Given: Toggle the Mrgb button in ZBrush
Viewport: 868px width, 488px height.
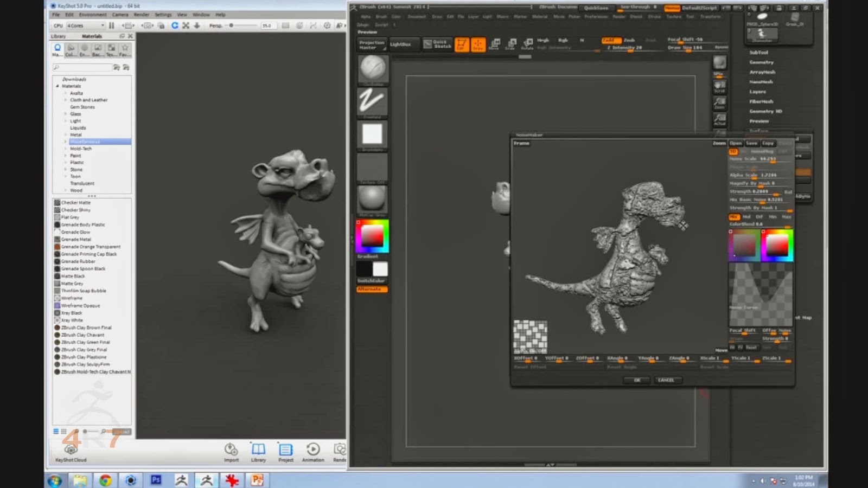Looking at the screenshot, I should pos(543,40).
